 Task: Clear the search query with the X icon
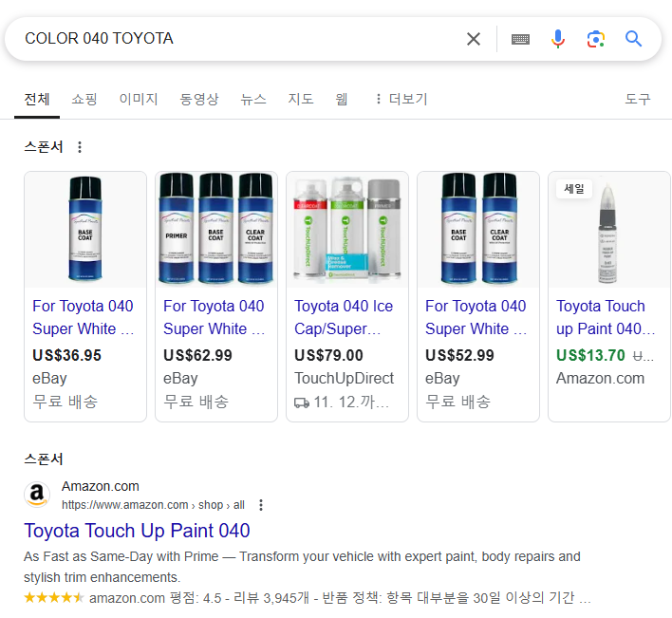tap(473, 39)
